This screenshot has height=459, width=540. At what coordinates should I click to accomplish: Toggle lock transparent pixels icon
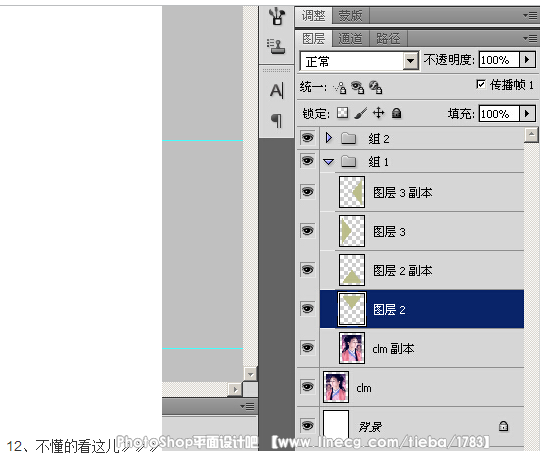click(342, 113)
